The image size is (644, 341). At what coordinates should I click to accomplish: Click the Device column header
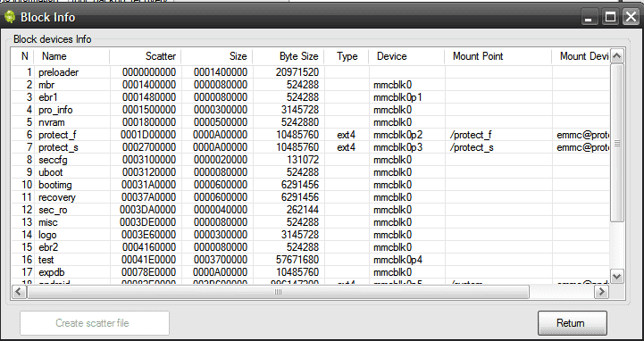tap(406, 56)
